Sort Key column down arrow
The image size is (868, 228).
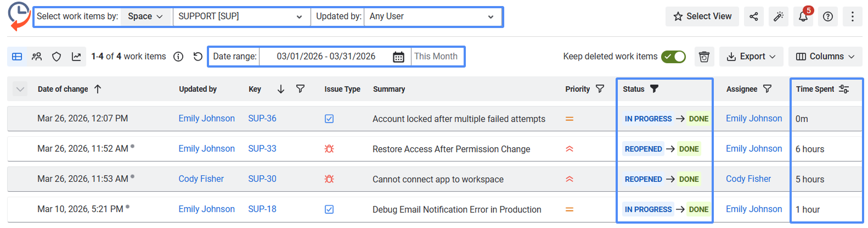(281, 89)
